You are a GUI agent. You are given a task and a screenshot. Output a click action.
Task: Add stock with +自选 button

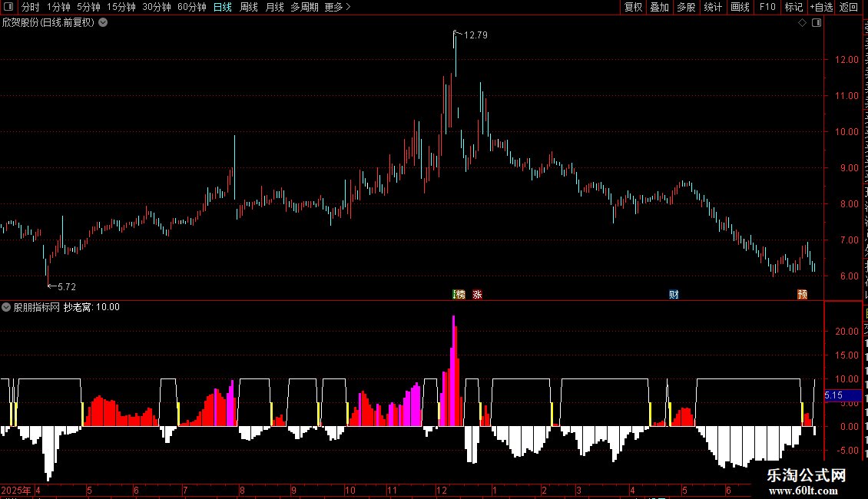[821, 7]
